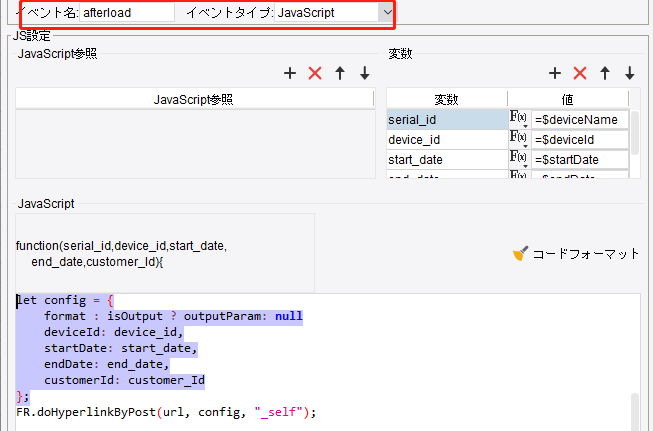Move selected variable down

click(x=630, y=73)
